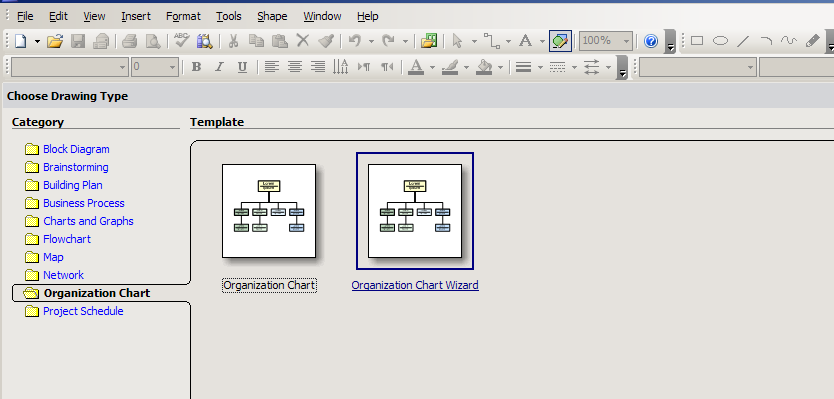Select the Flowchart category

click(67, 239)
